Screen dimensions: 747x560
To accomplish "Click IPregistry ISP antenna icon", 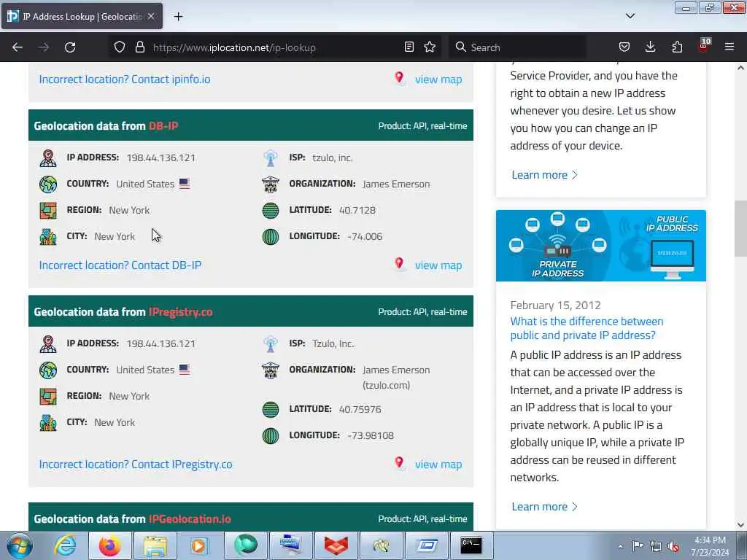I will (x=271, y=344).
